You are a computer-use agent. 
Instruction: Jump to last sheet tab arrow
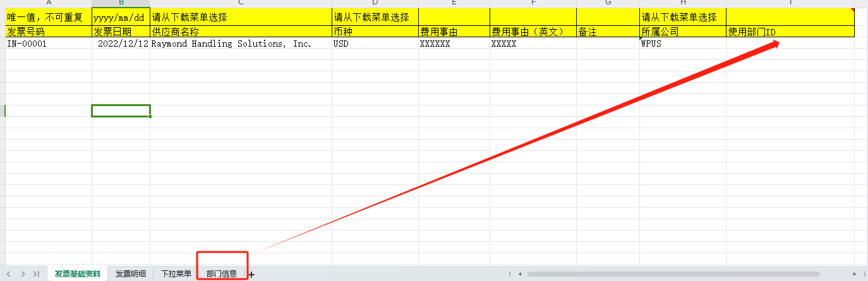click(x=36, y=274)
